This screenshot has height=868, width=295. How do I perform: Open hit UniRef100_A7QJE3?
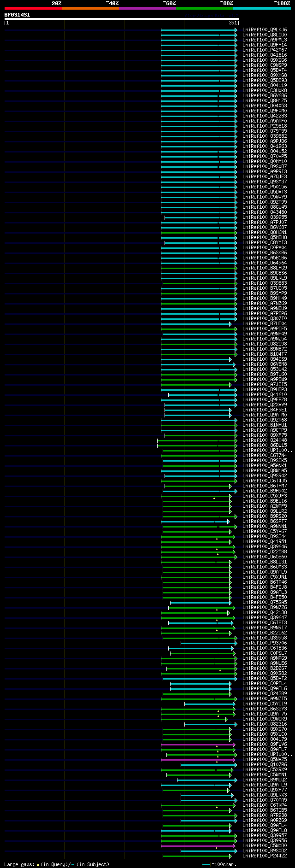click(x=265, y=176)
